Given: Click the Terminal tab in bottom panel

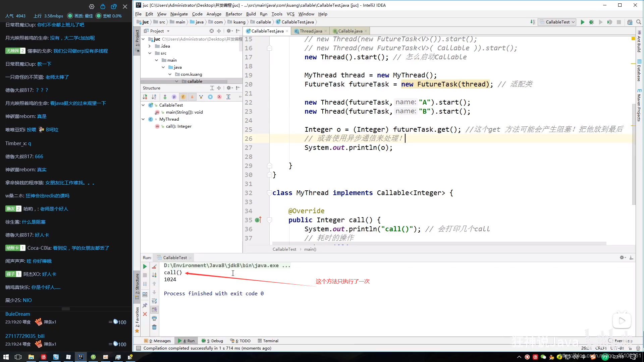Looking at the screenshot, I should click(270, 340).
